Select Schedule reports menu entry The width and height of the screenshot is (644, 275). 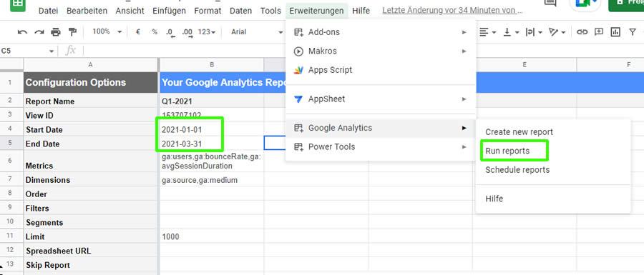pos(517,170)
